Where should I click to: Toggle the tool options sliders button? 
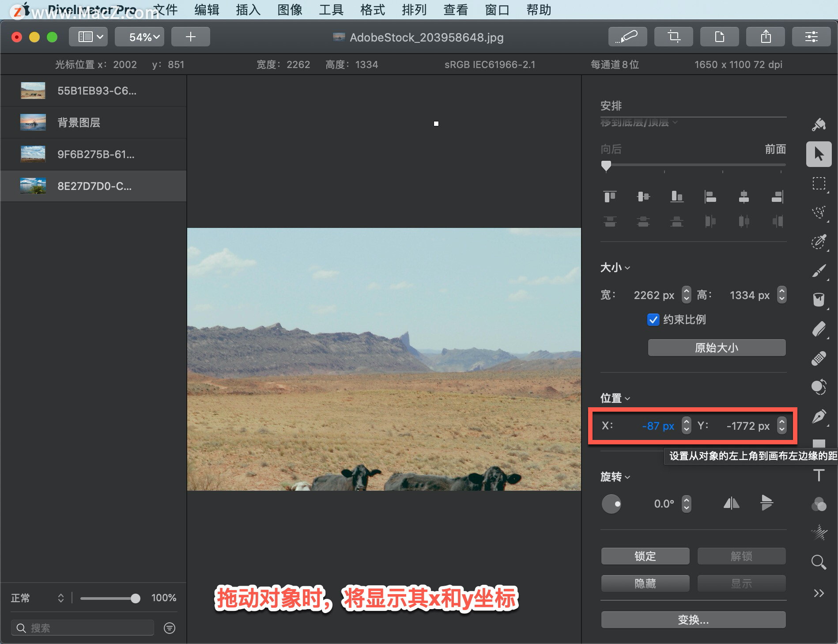(812, 37)
